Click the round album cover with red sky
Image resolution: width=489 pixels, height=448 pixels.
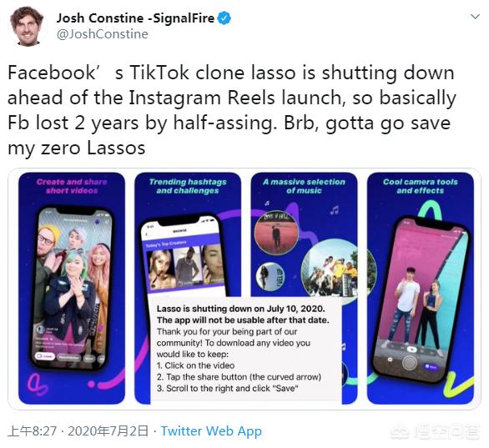coord(276,233)
